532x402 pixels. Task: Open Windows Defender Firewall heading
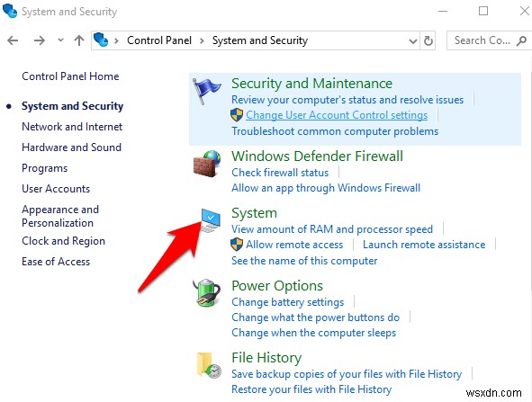[317, 156]
